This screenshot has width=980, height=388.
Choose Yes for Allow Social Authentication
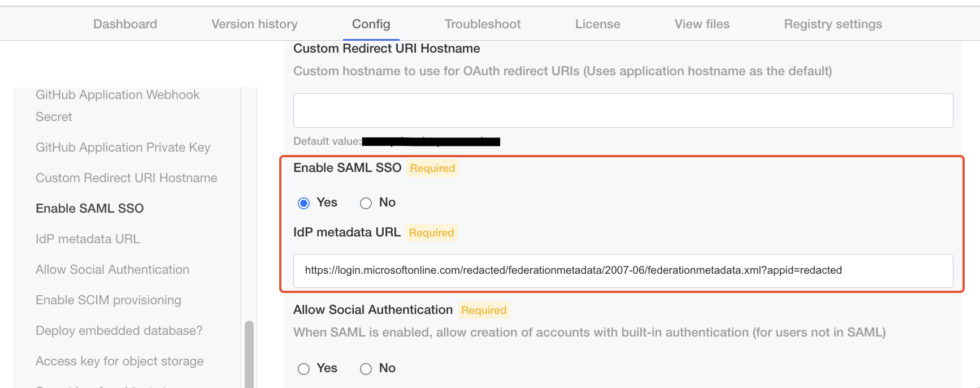point(304,369)
